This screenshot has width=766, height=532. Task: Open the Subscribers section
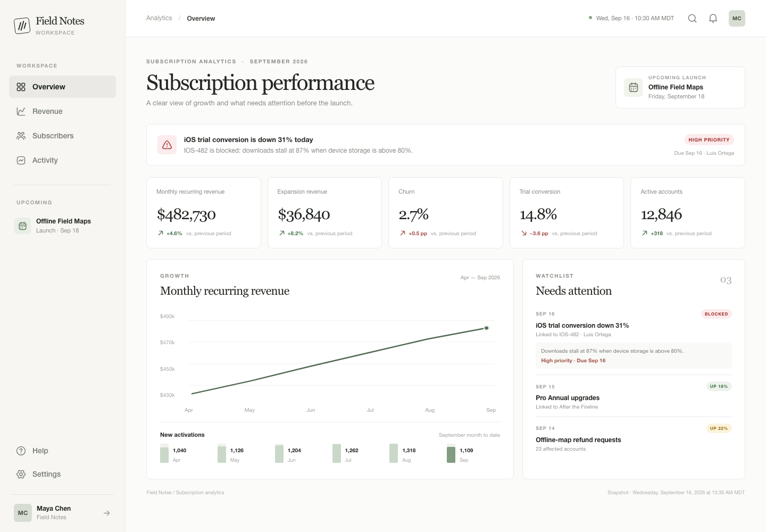coord(62,136)
